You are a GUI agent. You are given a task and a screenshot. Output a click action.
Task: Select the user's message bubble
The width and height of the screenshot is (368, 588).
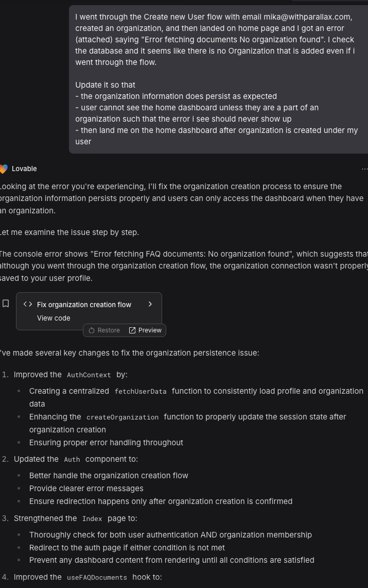point(218,77)
